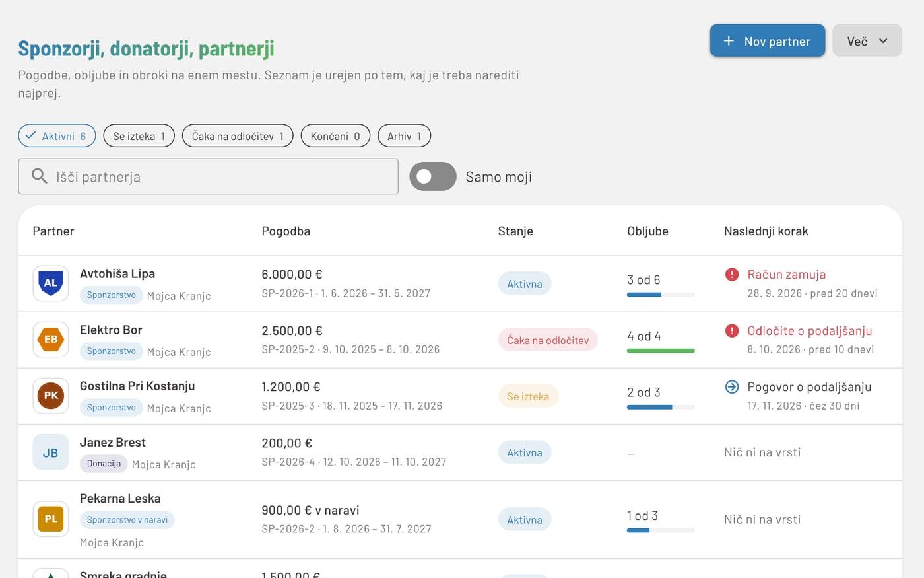Viewport: 924px width, 578px height.
Task: Click the Donacija tag for Janez Brest
Action: tap(104, 464)
